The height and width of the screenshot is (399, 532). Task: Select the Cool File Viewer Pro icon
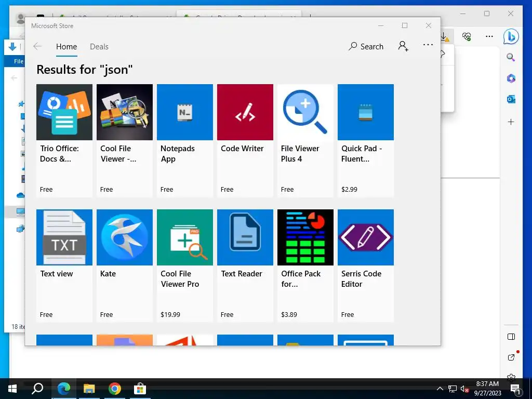point(185,237)
